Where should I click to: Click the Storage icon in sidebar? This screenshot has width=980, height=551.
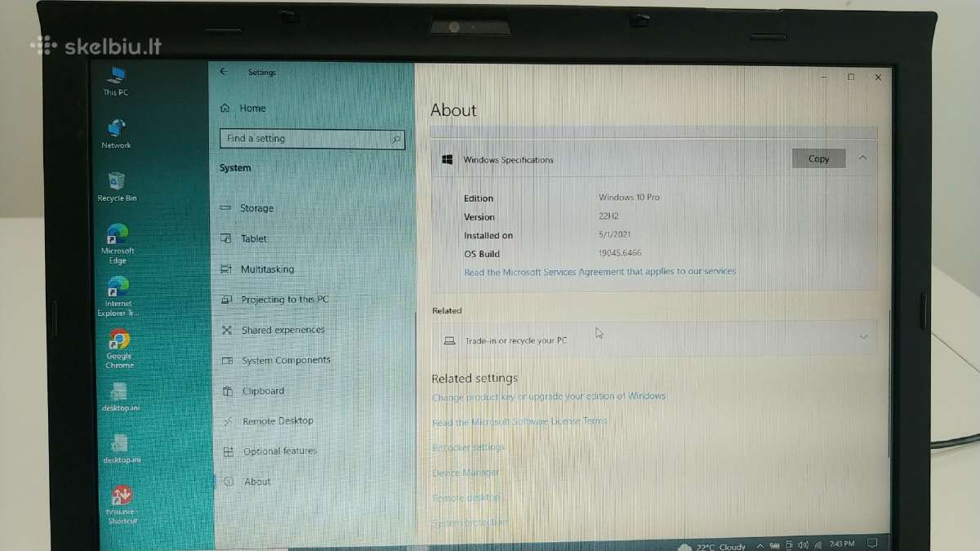pyautogui.click(x=226, y=208)
